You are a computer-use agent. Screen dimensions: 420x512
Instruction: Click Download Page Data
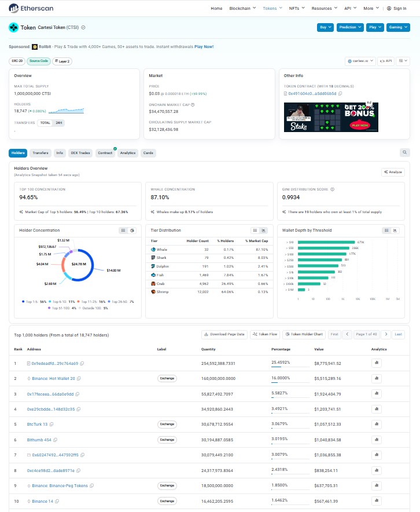[224, 334]
